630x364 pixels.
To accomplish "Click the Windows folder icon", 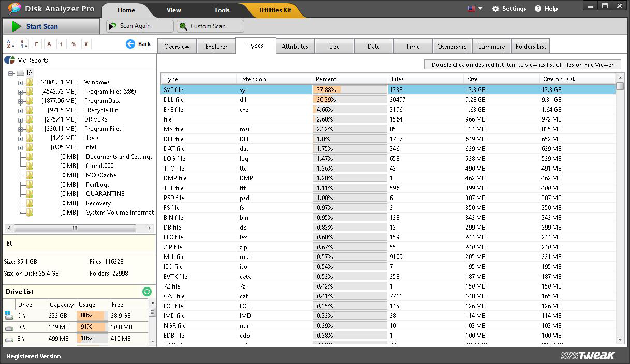I will [30, 82].
